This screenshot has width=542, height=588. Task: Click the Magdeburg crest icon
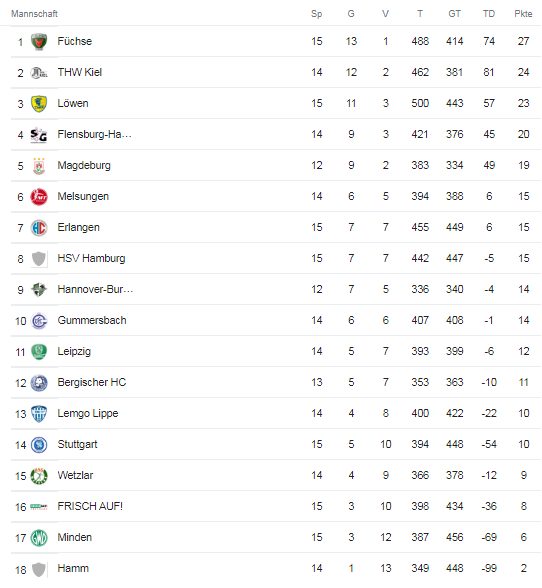click(x=39, y=166)
